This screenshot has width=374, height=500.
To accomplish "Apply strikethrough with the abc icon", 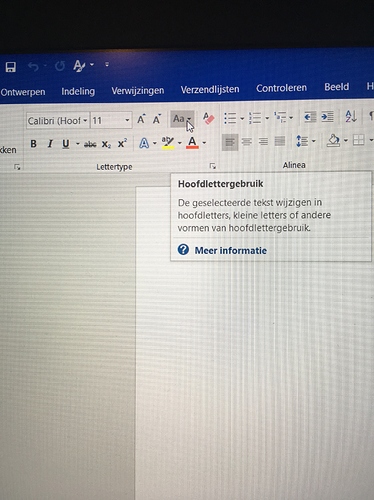I will pos(90,144).
